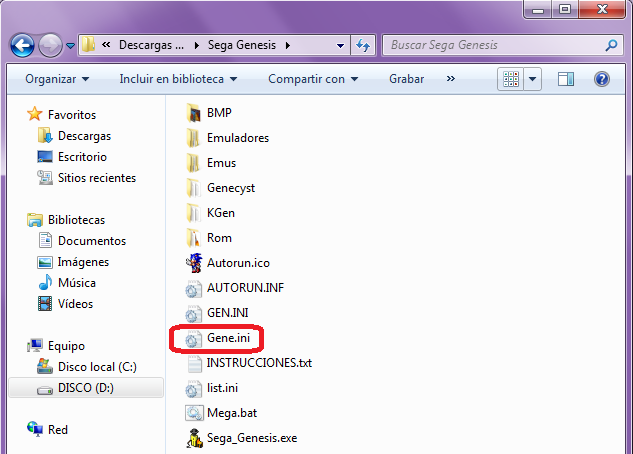The width and height of the screenshot is (633, 454).
Task: Open Sitios recientes in the navigation pane
Action: [x=97, y=178]
